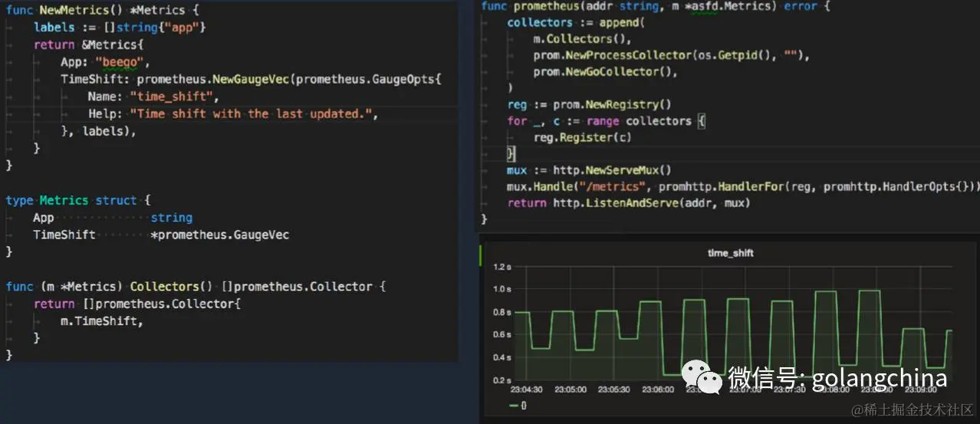Click the m.Collectors(), line
The height and width of the screenshot is (424, 980).
point(583,39)
